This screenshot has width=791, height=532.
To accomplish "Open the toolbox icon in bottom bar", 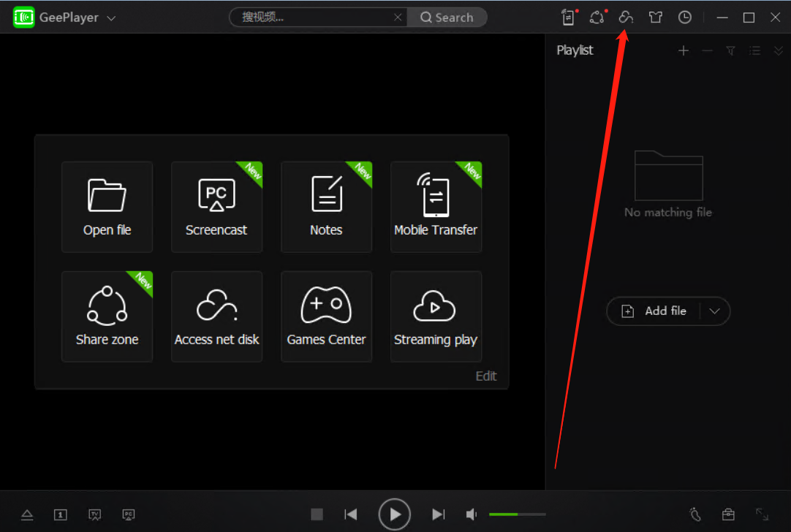I will (727, 514).
